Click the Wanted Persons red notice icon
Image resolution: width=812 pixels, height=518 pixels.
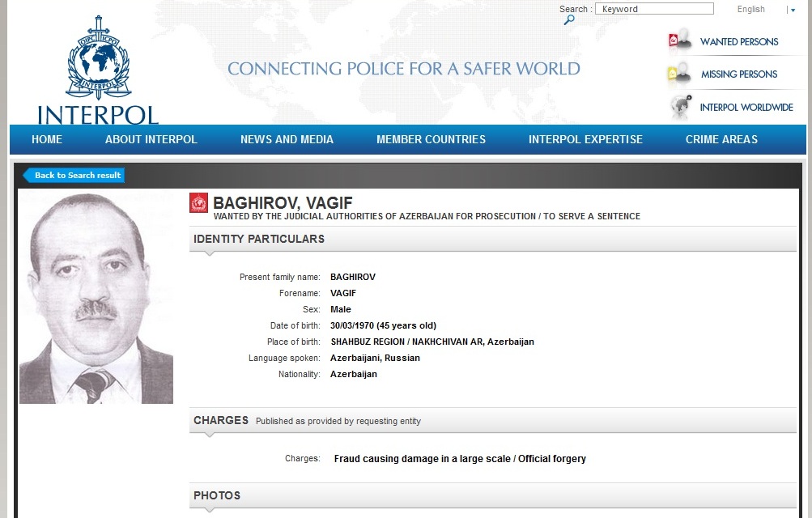[x=680, y=40]
